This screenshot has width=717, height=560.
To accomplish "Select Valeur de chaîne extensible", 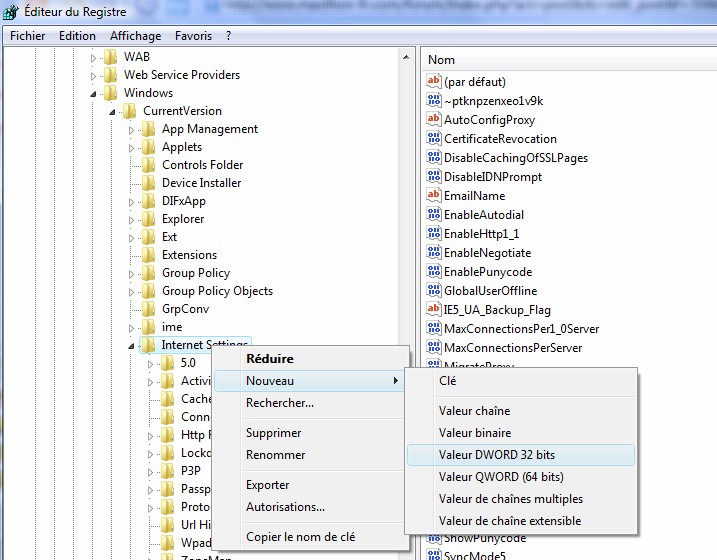I will click(x=521, y=521).
